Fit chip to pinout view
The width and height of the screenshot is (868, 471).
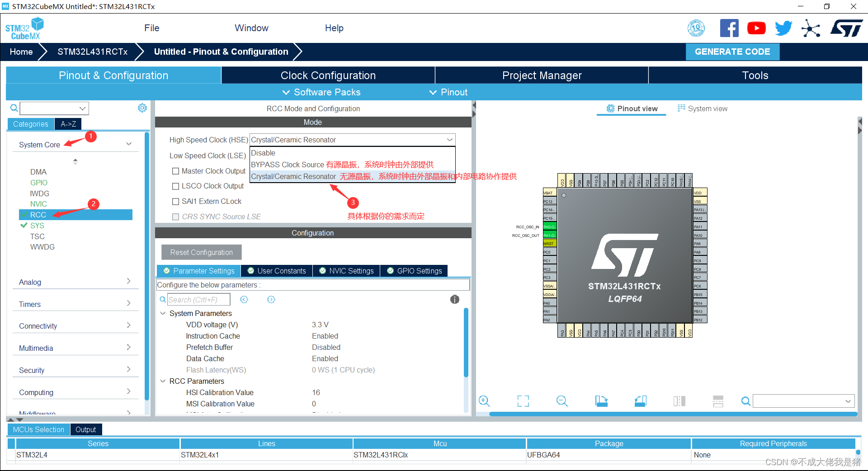click(x=523, y=401)
